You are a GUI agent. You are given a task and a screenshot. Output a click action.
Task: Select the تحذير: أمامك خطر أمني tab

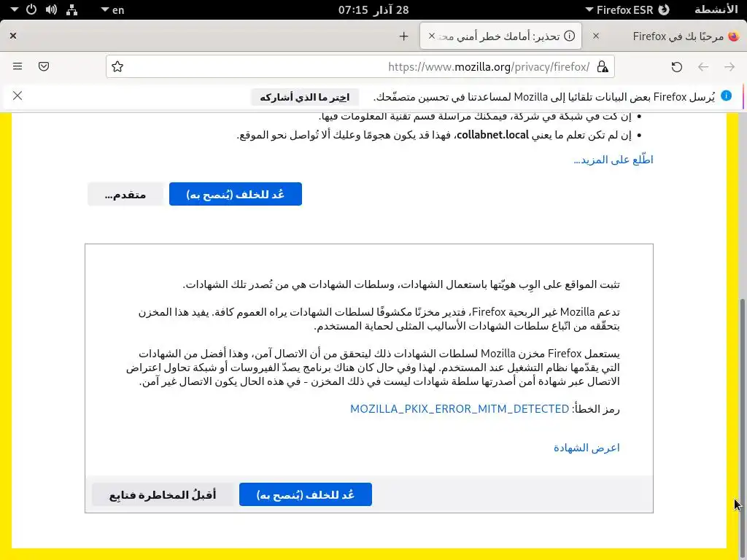(500, 36)
